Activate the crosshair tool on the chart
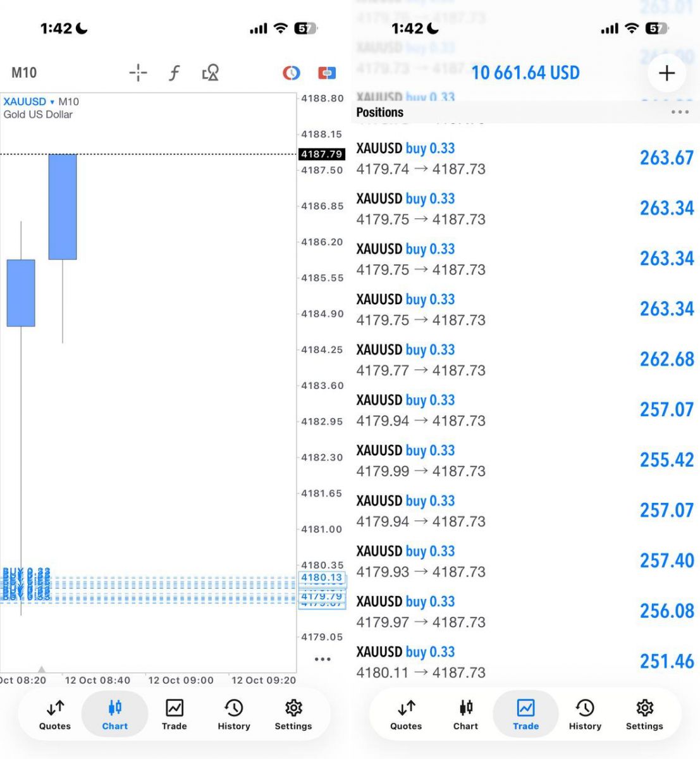This screenshot has height=759, width=700. click(x=138, y=73)
